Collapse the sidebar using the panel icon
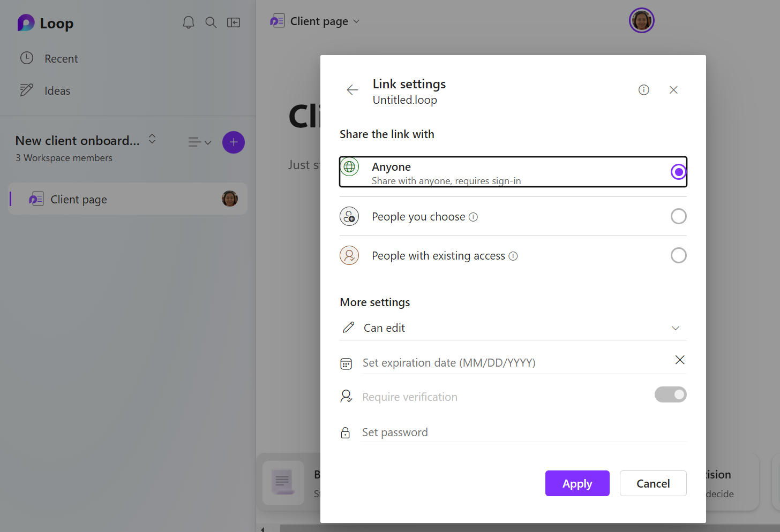This screenshot has height=532, width=780. tap(234, 22)
